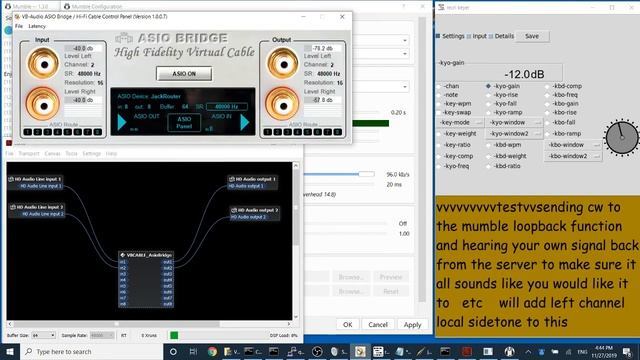Select Input ASIO Route channel 8
Viewport: 640px width, 360px height.
tap(98, 132)
